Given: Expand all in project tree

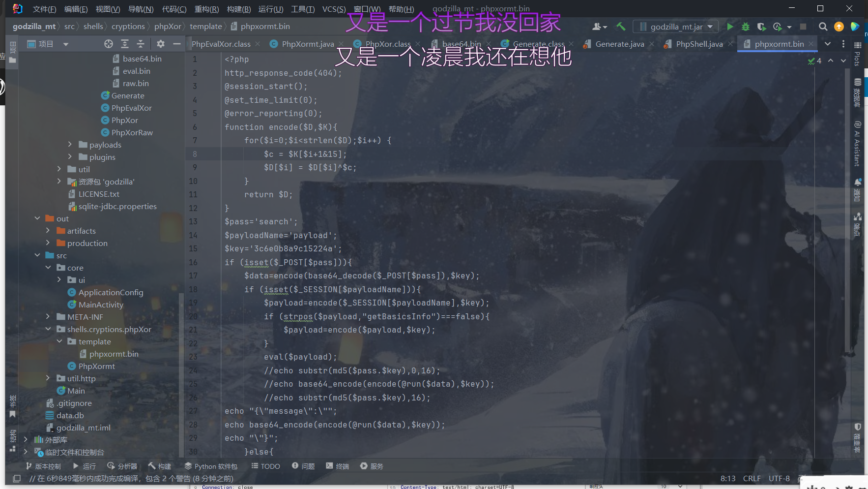Looking at the screenshot, I should (x=125, y=44).
